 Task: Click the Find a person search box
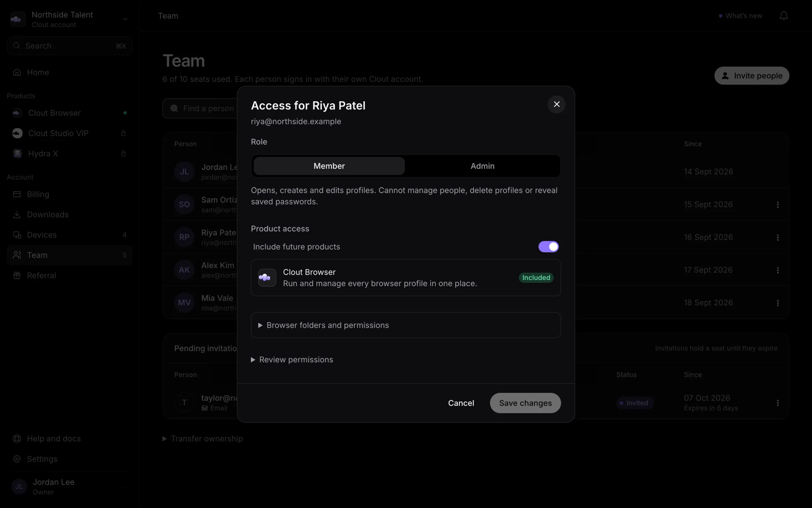click(200, 108)
